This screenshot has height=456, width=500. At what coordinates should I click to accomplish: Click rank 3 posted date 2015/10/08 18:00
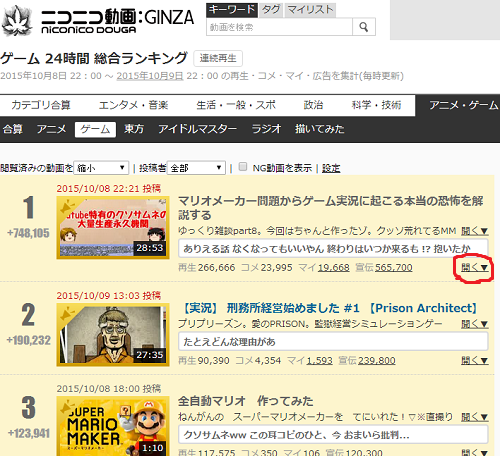point(109,389)
